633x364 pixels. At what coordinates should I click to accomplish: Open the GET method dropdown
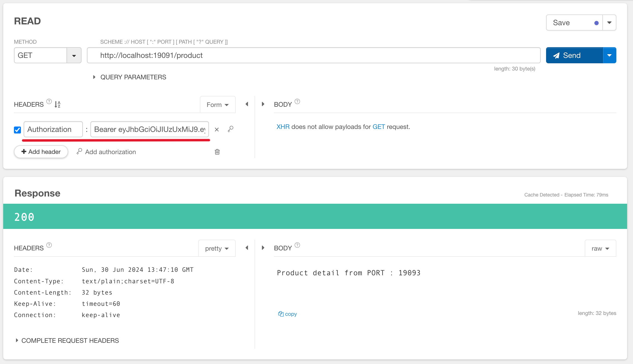tap(74, 55)
